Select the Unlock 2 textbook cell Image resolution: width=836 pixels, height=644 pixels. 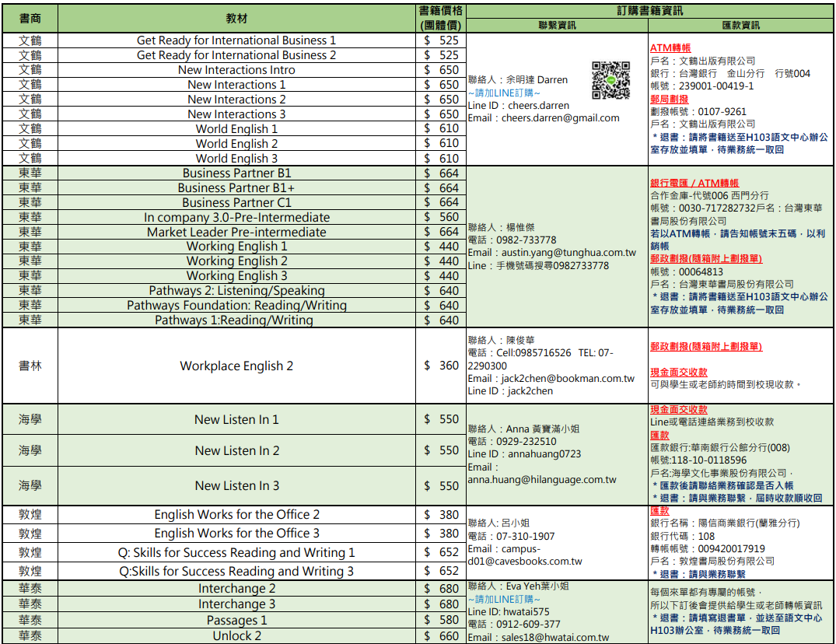236,635
